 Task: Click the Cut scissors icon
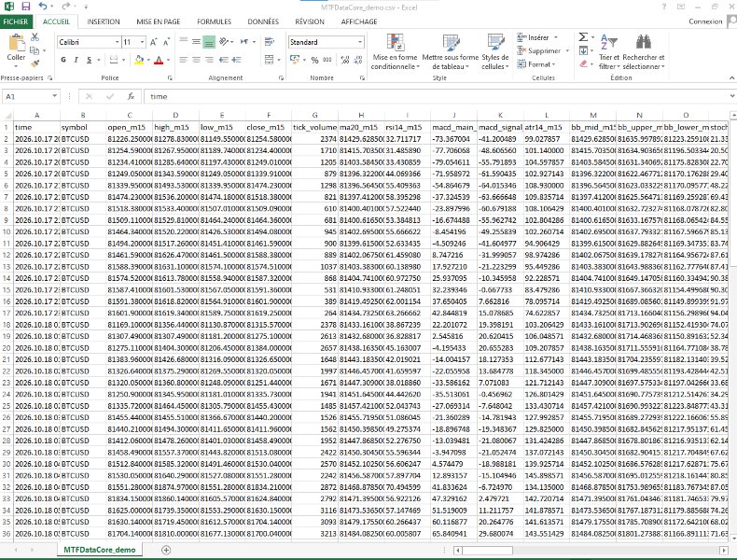(35, 37)
